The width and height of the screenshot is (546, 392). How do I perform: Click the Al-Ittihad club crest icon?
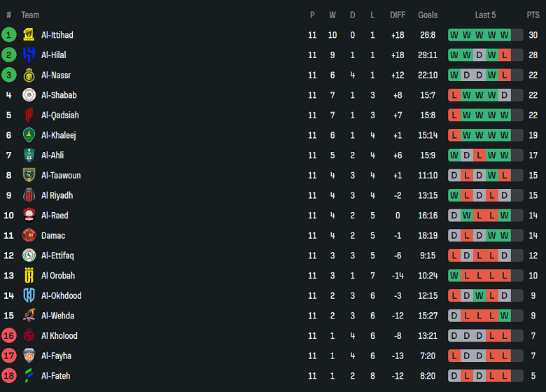point(29,35)
